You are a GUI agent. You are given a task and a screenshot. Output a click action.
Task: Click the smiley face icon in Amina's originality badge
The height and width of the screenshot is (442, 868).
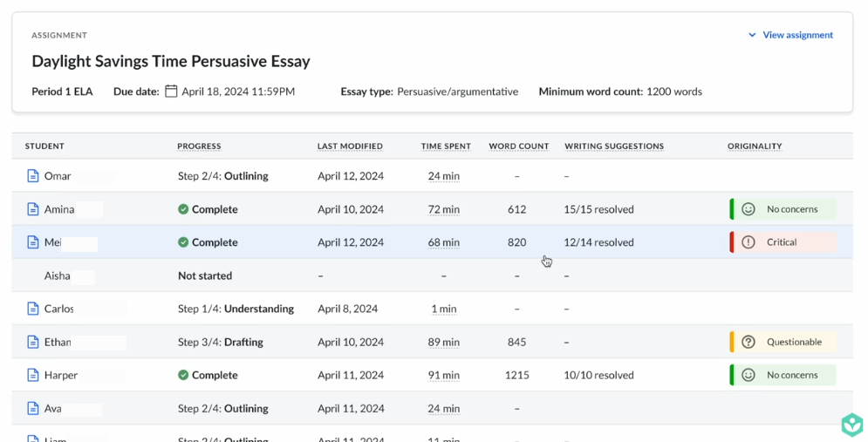748,209
